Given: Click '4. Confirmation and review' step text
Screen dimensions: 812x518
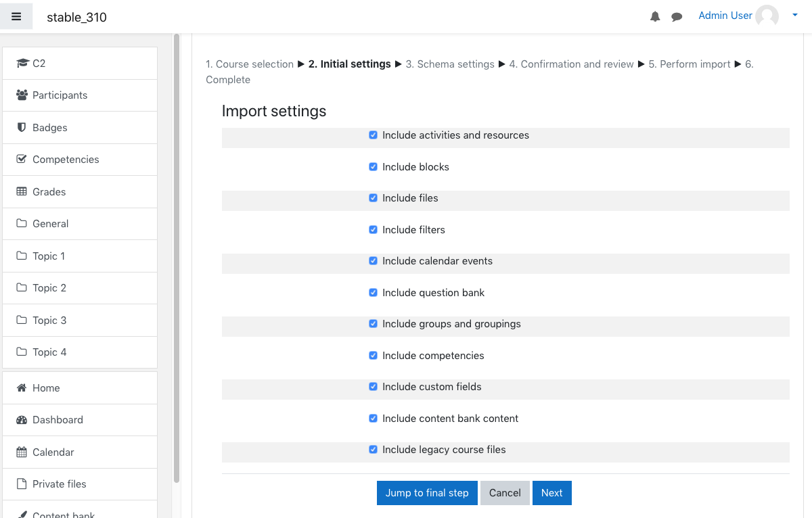Looking at the screenshot, I should point(571,64).
